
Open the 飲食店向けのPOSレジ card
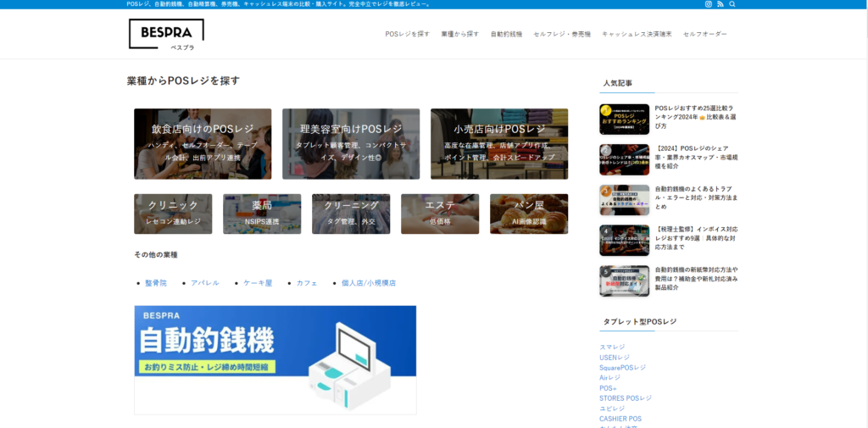pos(203,144)
